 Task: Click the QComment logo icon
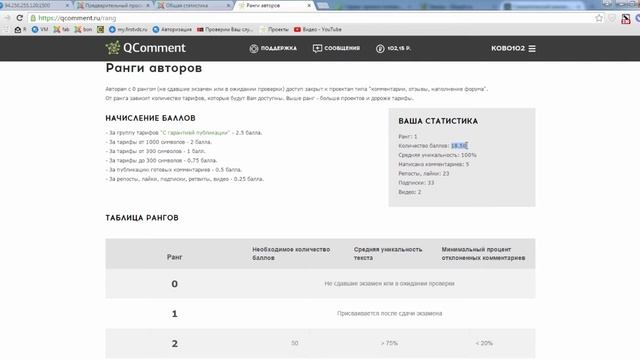[x=113, y=48]
